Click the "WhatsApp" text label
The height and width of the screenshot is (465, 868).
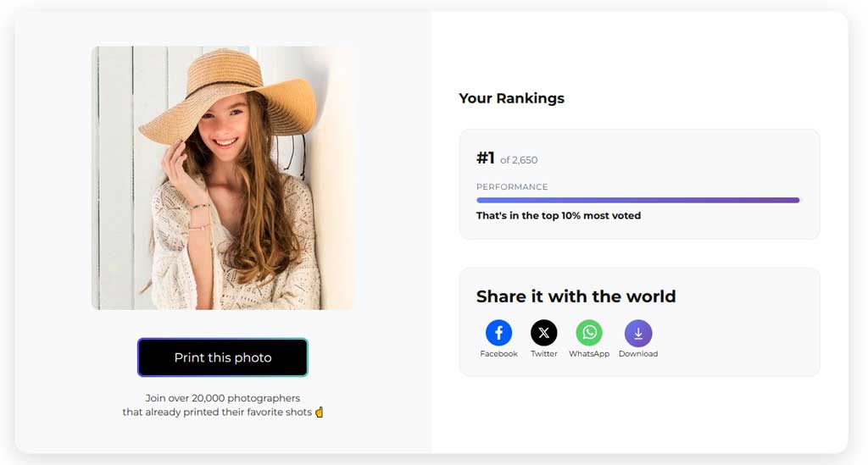coord(589,354)
